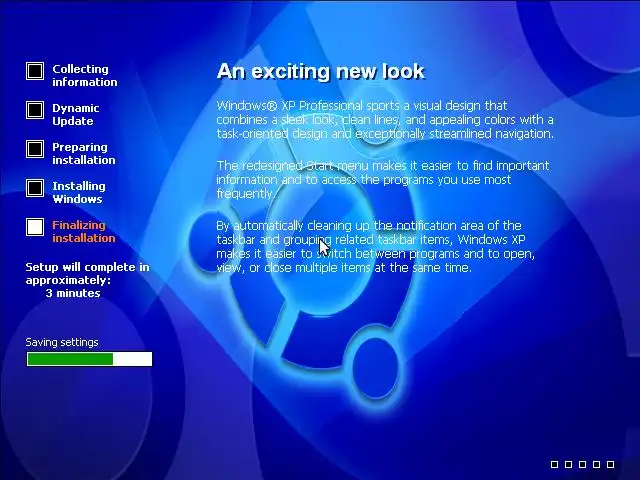Viewport: 640px width, 480px height.
Task: Click the '3 minutes' time estimate
Action: coord(73,293)
